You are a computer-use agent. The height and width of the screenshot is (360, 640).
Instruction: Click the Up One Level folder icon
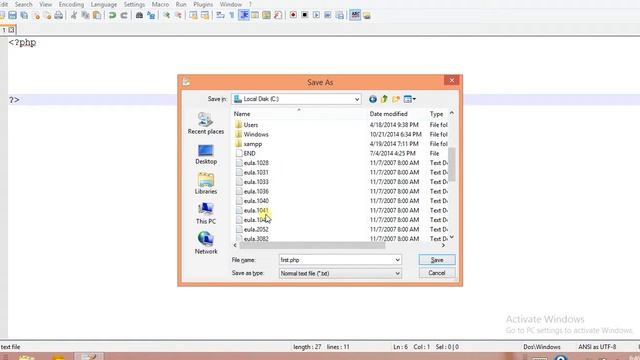(384, 99)
